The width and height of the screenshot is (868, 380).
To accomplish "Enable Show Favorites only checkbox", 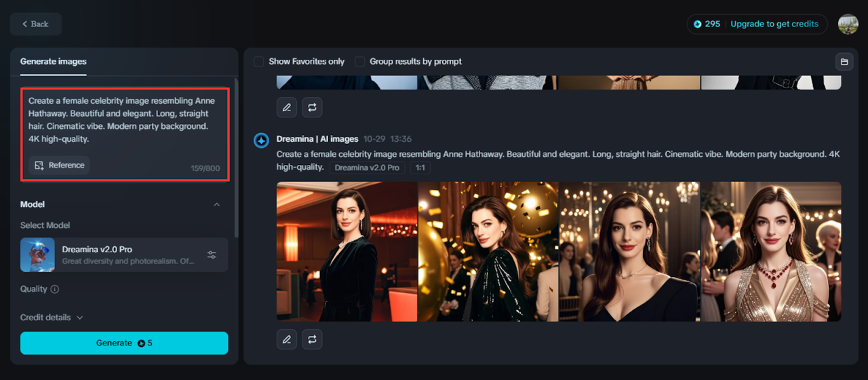I will [259, 62].
